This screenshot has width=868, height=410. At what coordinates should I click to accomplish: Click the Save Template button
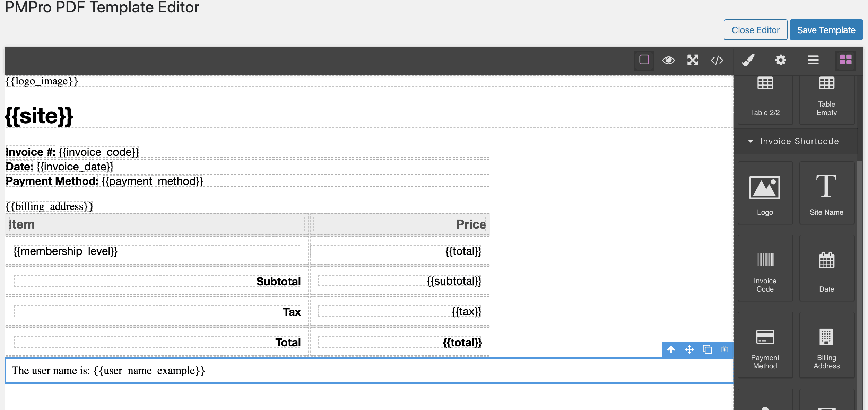click(x=826, y=30)
